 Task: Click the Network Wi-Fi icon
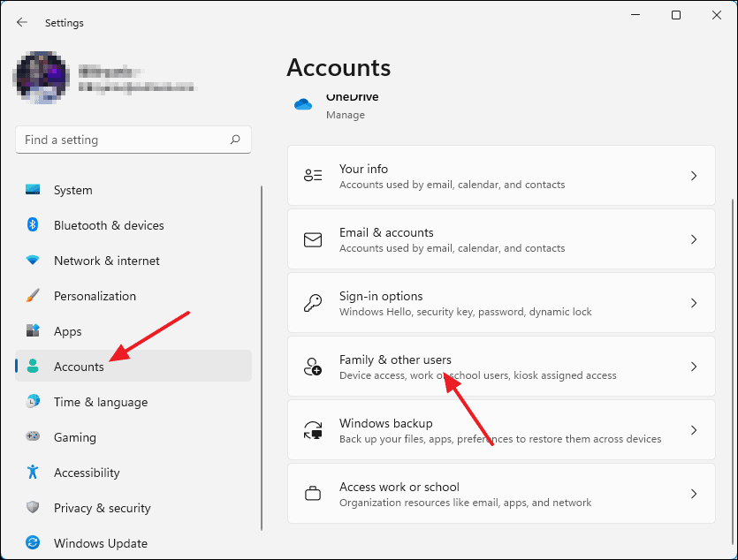(33, 260)
